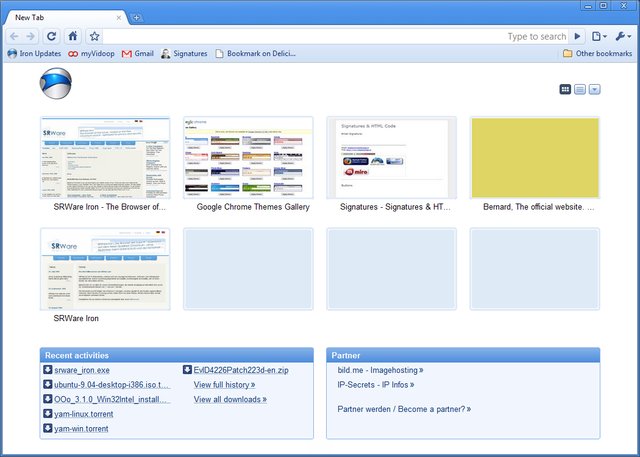The width and height of the screenshot is (640, 457).
Task: Open Google Chrome Themes Gallery thumbnail
Action: 248,158
